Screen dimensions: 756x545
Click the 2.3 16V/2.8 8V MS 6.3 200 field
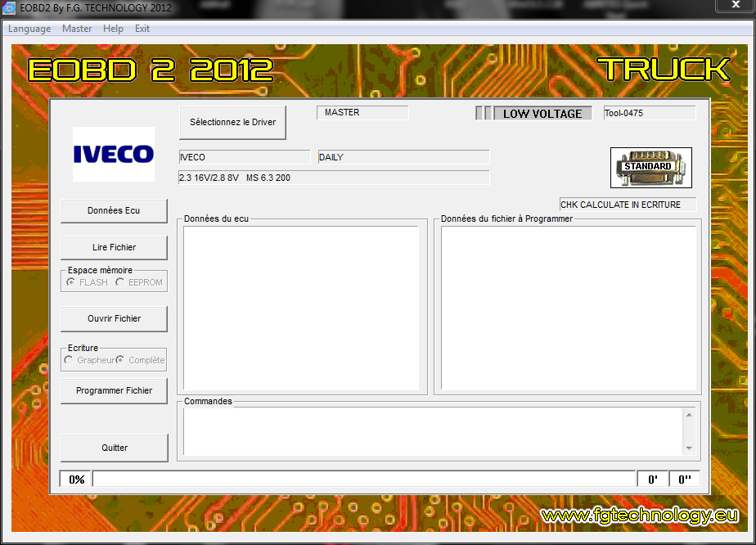334,178
